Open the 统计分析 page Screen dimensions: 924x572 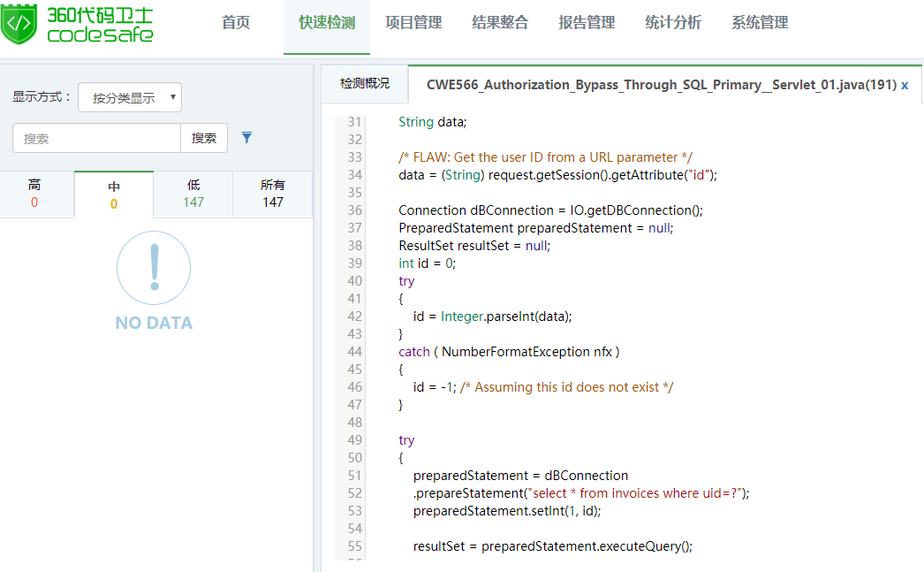click(673, 23)
